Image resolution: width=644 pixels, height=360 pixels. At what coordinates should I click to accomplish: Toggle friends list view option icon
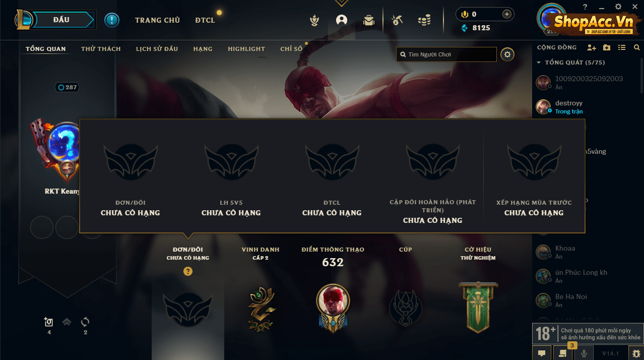(622, 47)
